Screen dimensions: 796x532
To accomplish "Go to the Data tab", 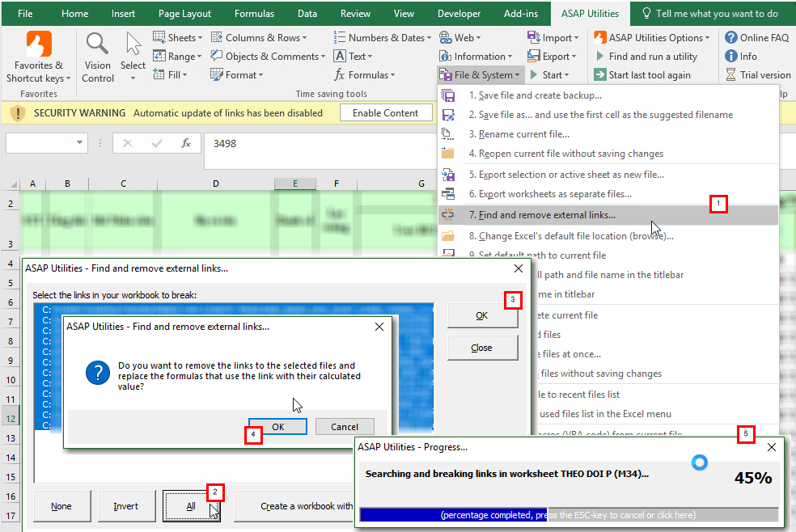I will tap(307, 14).
